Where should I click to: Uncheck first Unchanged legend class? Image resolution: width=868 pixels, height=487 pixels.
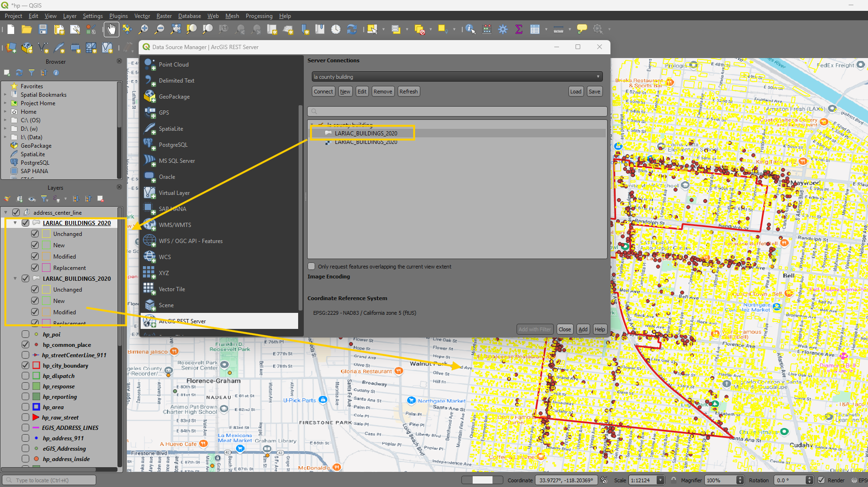35,234
